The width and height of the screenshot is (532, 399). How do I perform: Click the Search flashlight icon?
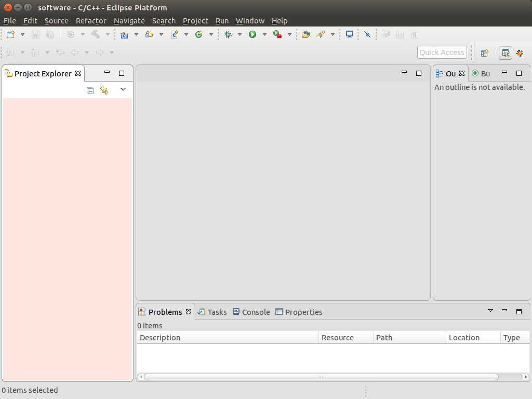(321, 34)
